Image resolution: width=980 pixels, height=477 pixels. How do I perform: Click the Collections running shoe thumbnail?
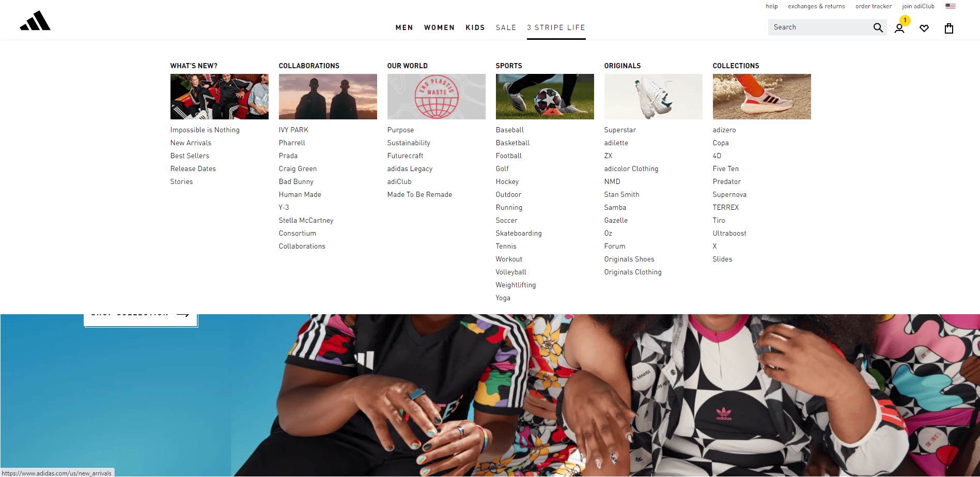click(761, 97)
